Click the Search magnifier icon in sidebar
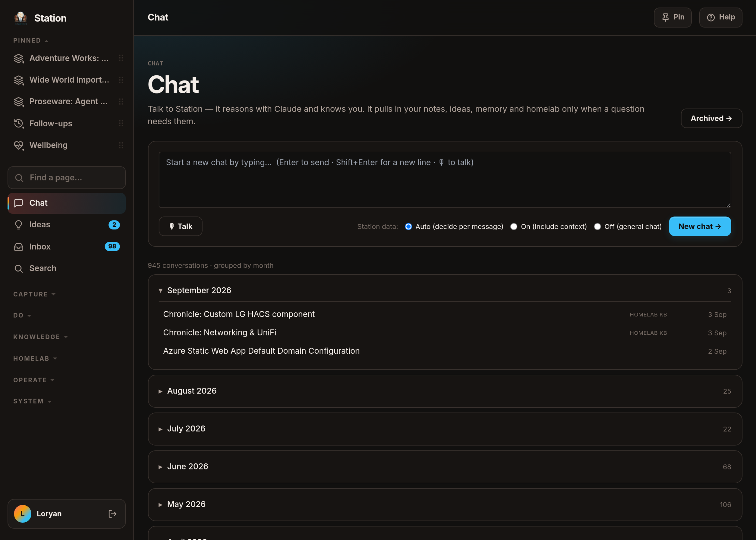Image resolution: width=756 pixels, height=540 pixels. pos(19,268)
